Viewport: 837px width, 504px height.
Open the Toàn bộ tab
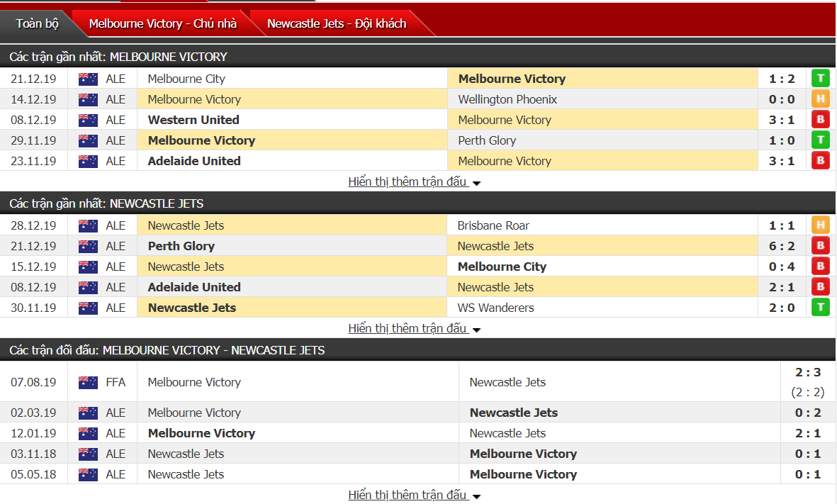pos(37,23)
